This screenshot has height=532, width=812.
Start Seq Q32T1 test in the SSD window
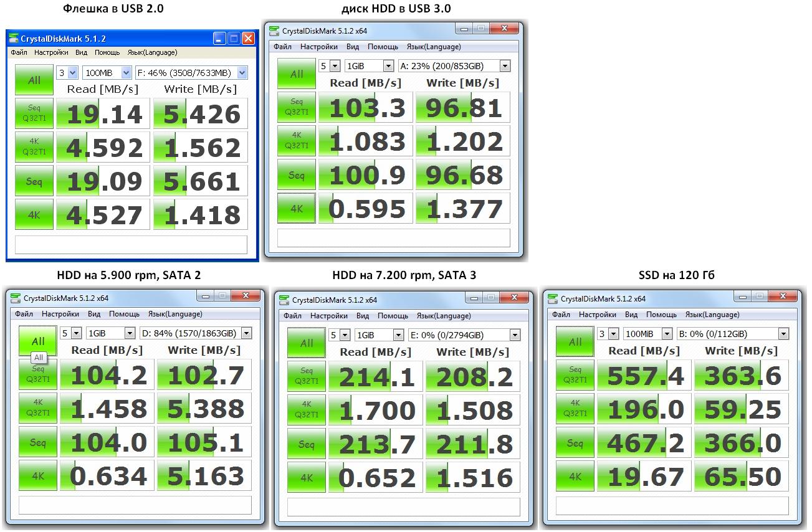click(x=575, y=376)
